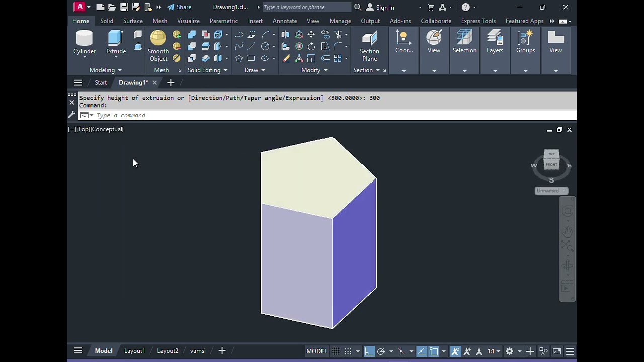The width and height of the screenshot is (644, 362).
Task: Click Sign In
Action: (380, 7)
